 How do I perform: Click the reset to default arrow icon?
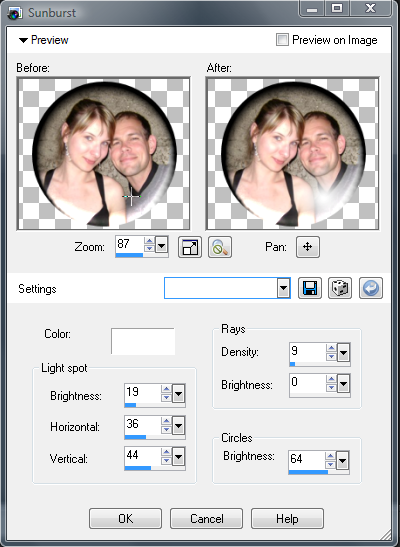pos(371,288)
